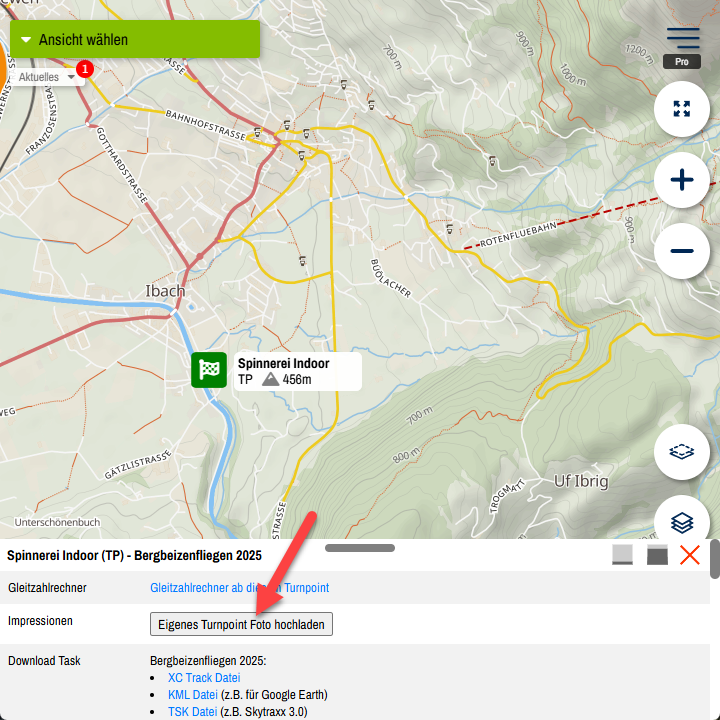Click the info panel vertical scrollbar
The width and height of the screenshot is (720, 720).
714,560
